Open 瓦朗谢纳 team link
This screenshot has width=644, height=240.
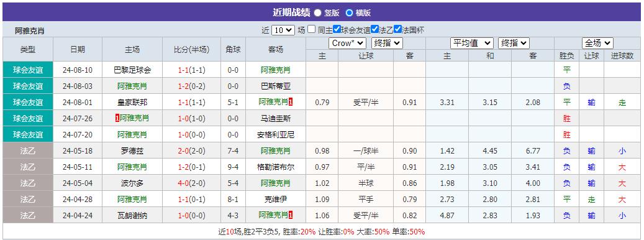(x=132, y=215)
